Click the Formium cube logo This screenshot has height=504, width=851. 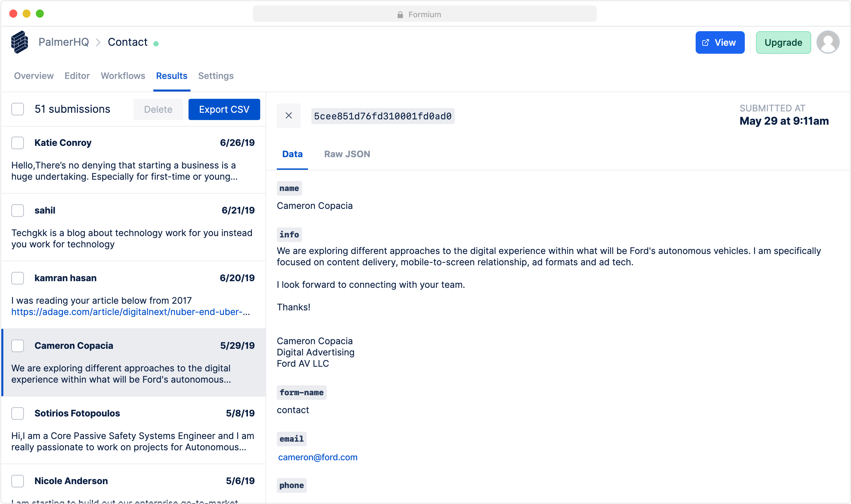pyautogui.click(x=19, y=42)
